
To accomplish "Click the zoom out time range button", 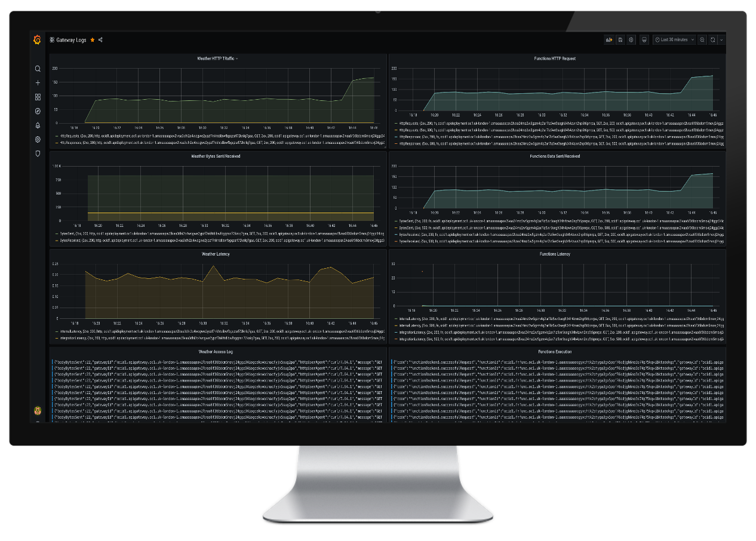I will [702, 39].
